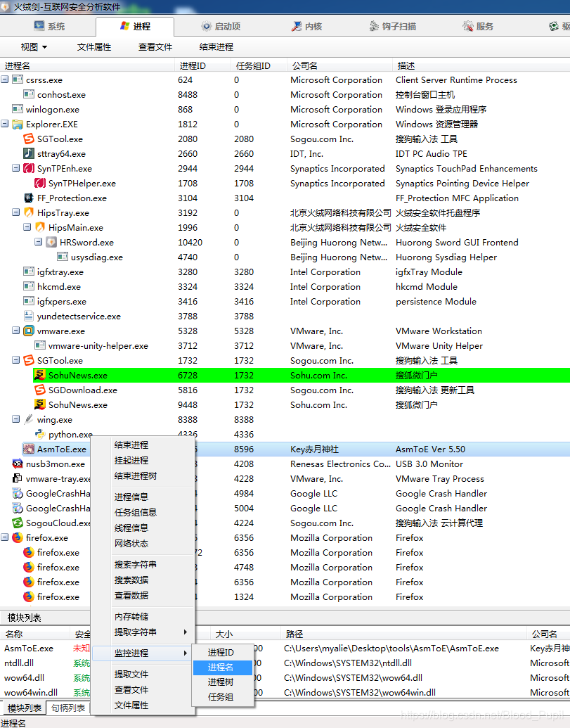Image resolution: width=570 pixels, height=728 pixels.
Task: Sort by the 进程ID column header
Action: point(202,65)
